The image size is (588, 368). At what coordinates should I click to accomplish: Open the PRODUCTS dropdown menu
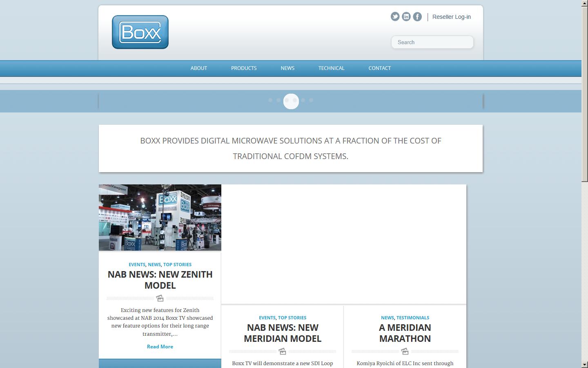pyautogui.click(x=244, y=68)
